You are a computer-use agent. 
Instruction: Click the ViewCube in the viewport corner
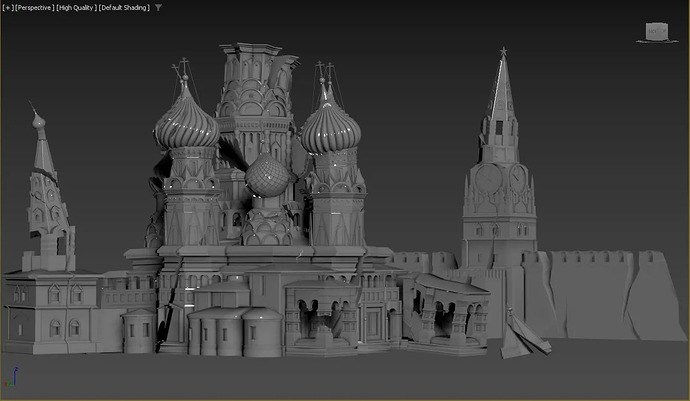(x=657, y=33)
